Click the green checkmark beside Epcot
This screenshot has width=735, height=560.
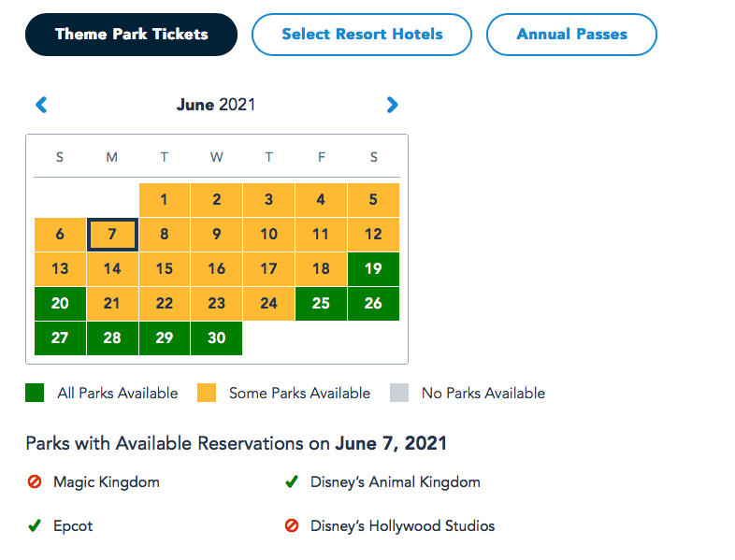pos(35,525)
